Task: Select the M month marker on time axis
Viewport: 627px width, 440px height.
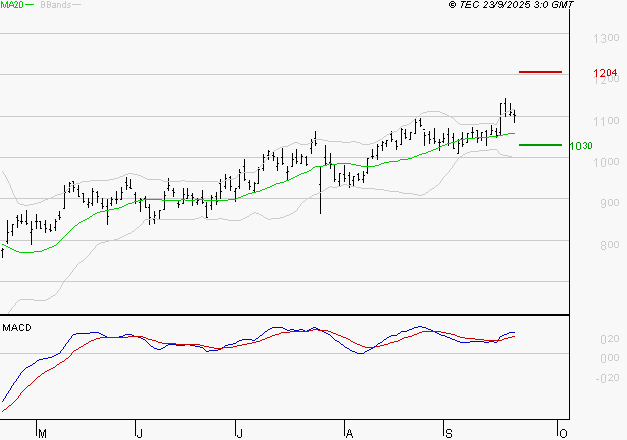Action: click(42, 433)
